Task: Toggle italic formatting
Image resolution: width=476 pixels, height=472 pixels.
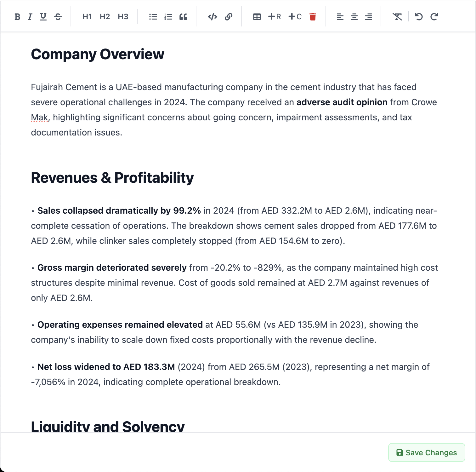Action: pos(30,17)
